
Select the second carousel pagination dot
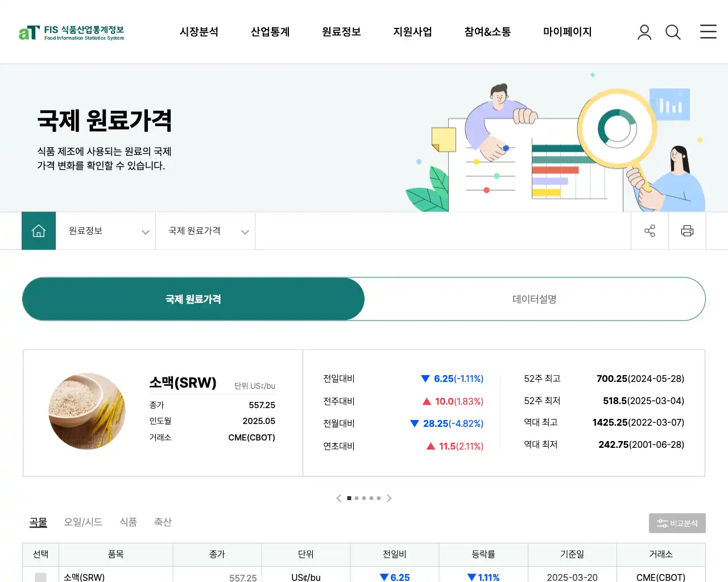click(x=357, y=498)
